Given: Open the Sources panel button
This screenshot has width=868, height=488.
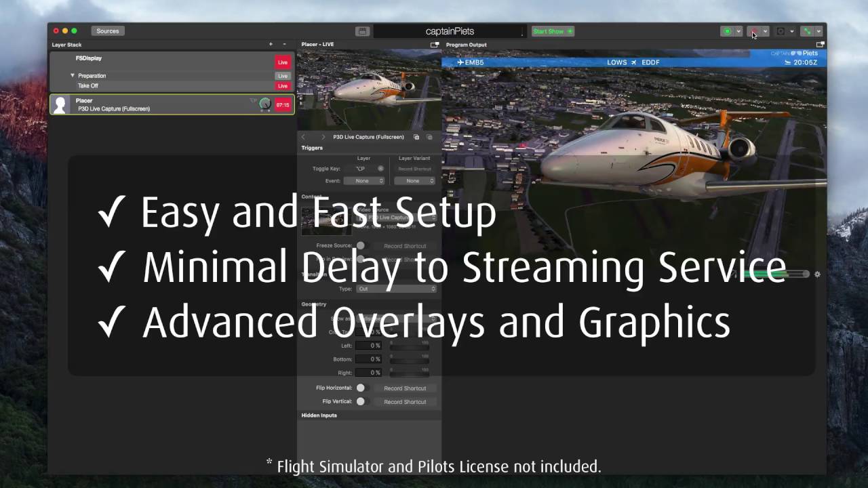Looking at the screenshot, I should tap(107, 31).
